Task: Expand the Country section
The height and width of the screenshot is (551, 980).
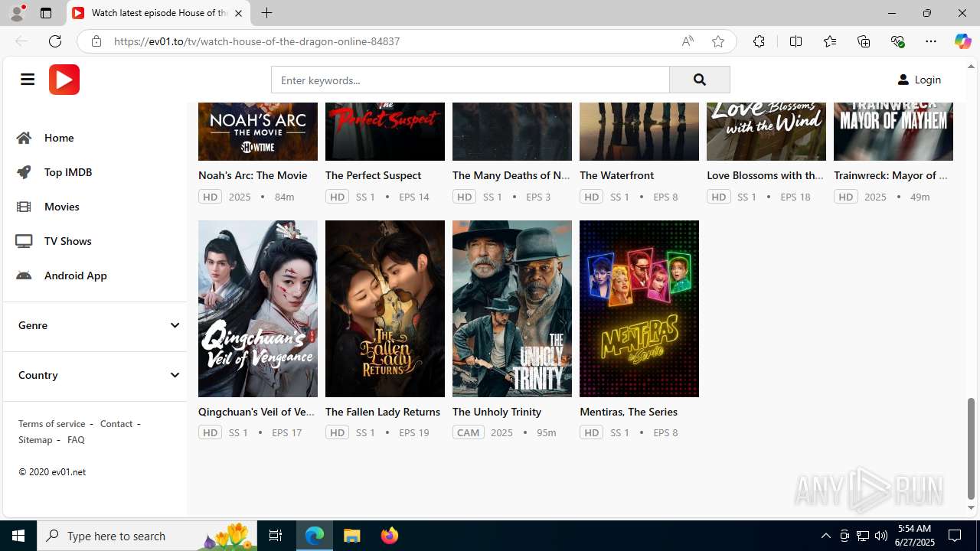Action: [x=95, y=375]
